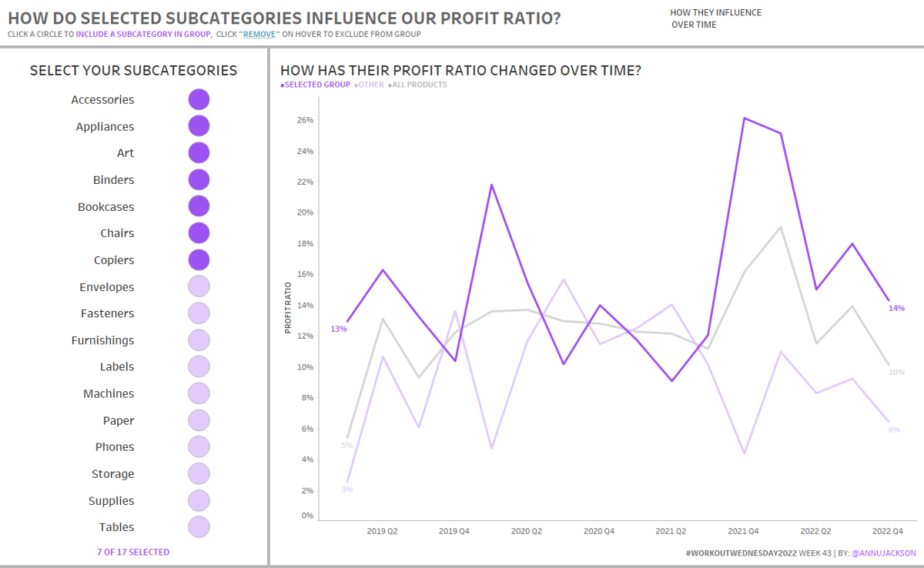Remove Bookcases by clicking its circle
The image size is (924, 568).
[199, 206]
